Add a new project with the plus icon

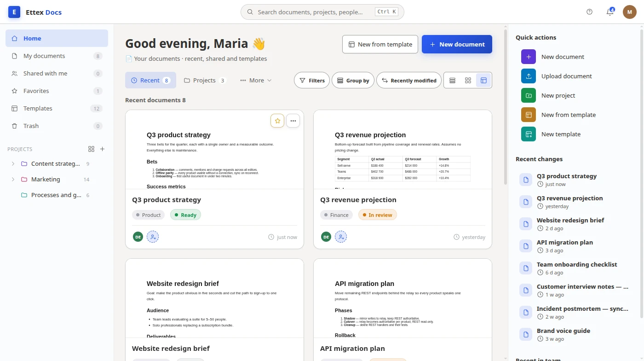coord(103,149)
